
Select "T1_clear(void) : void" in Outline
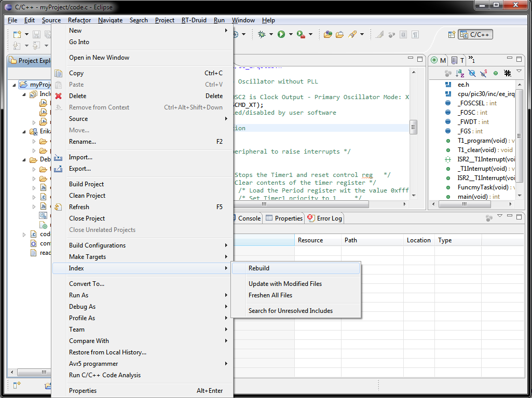pos(485,150)
